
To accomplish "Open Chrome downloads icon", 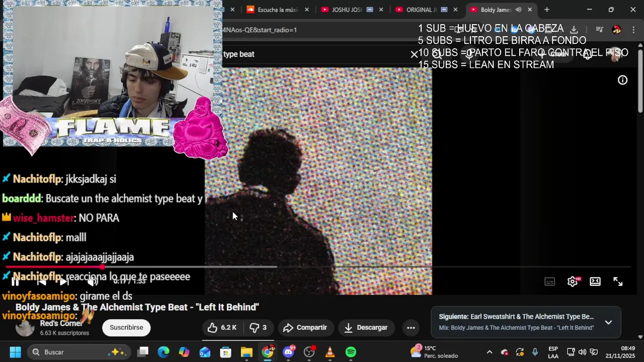I will coord(574,30).
